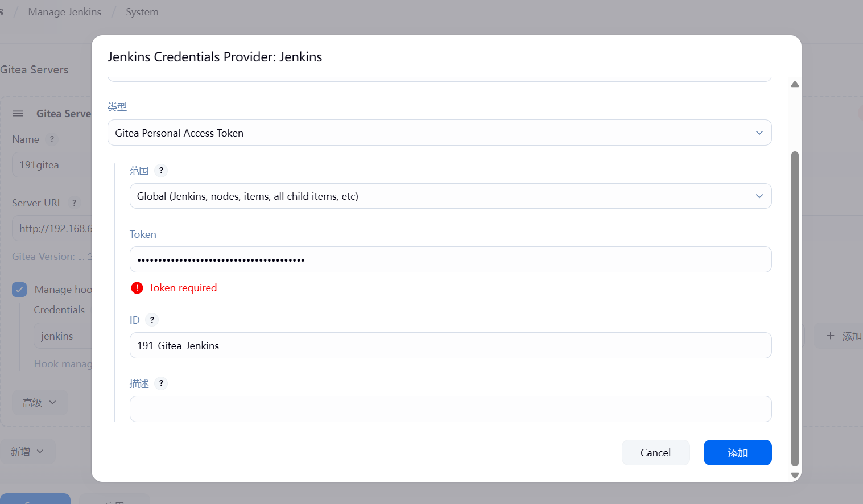
Task: Click the help icon next to 范围
Action: tap(161, 170)
